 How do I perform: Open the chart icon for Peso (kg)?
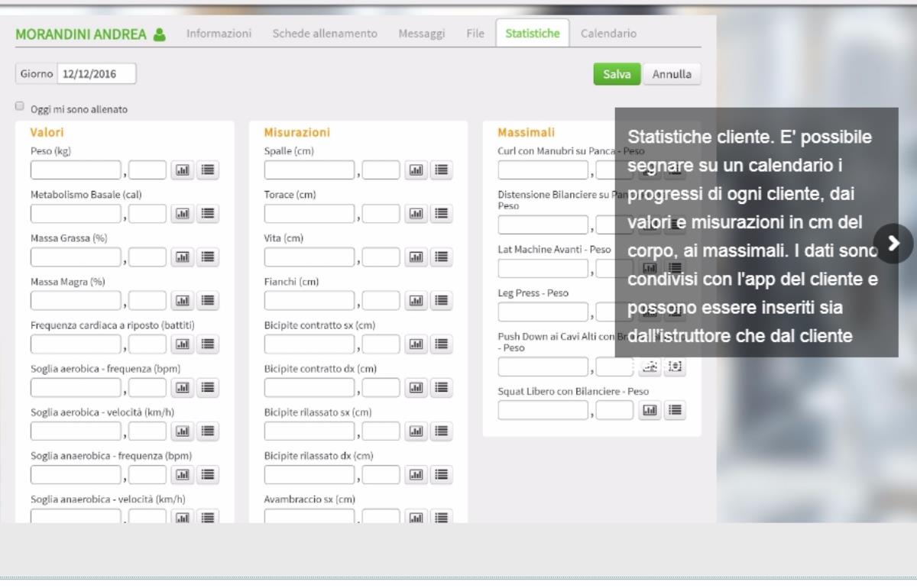tap(183, 170)
